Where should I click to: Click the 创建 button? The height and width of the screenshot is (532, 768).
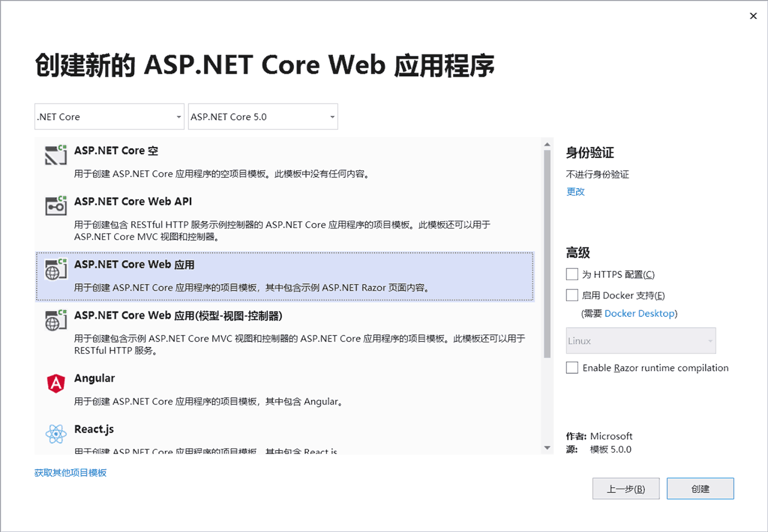point(700,489)
